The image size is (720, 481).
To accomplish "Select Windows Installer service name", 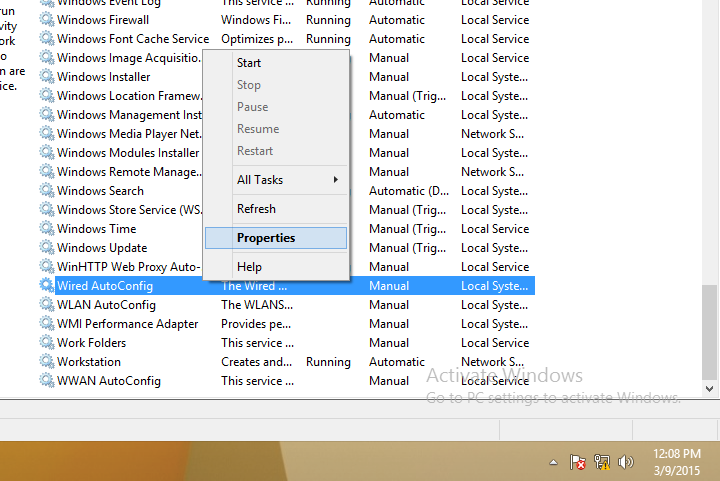I will tap(103, 77).
